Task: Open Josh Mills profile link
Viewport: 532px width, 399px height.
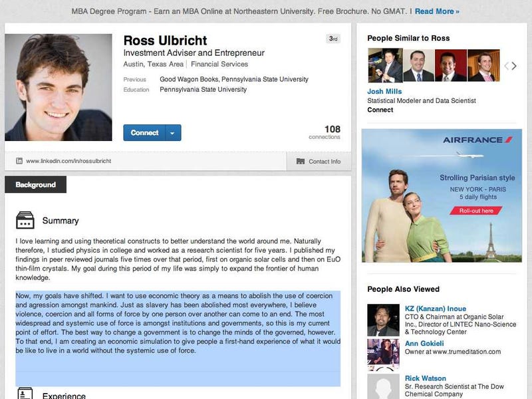Action: pyautogui.click(x=384, y=91)
